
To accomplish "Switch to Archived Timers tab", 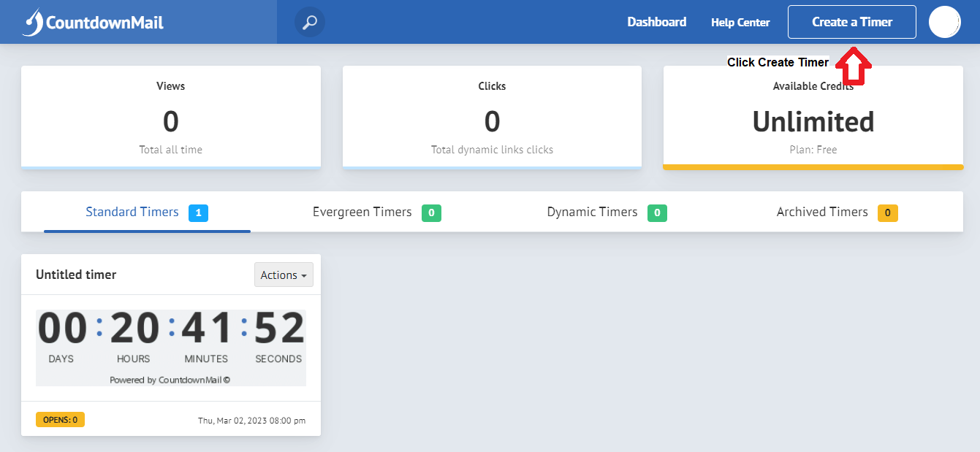I will coord(837,212).
